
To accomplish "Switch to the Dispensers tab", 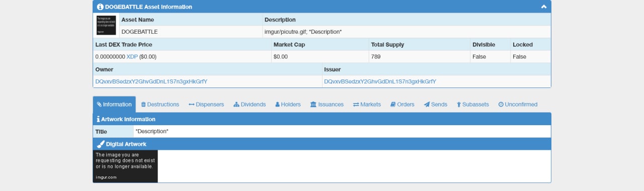I will pos(206,105).
